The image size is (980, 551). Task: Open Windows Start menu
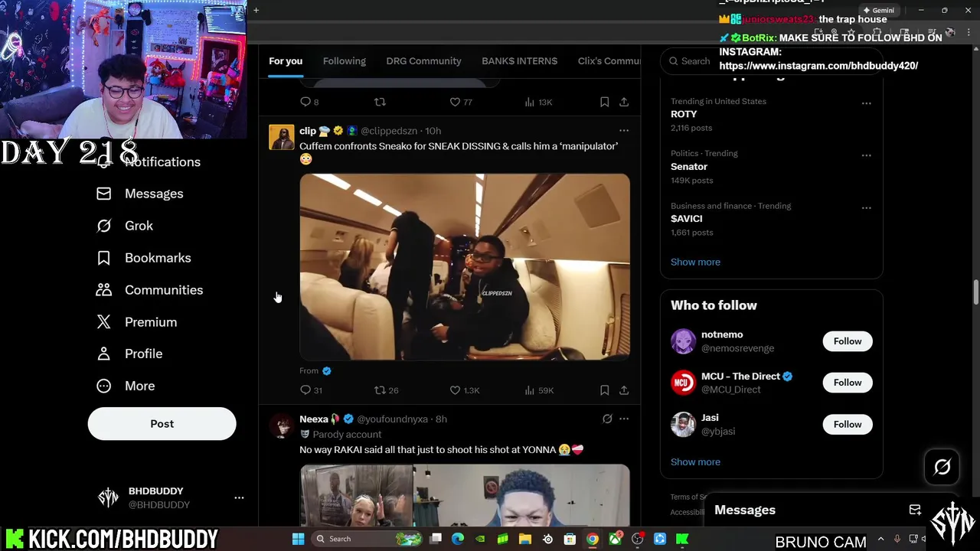[298, 539]
